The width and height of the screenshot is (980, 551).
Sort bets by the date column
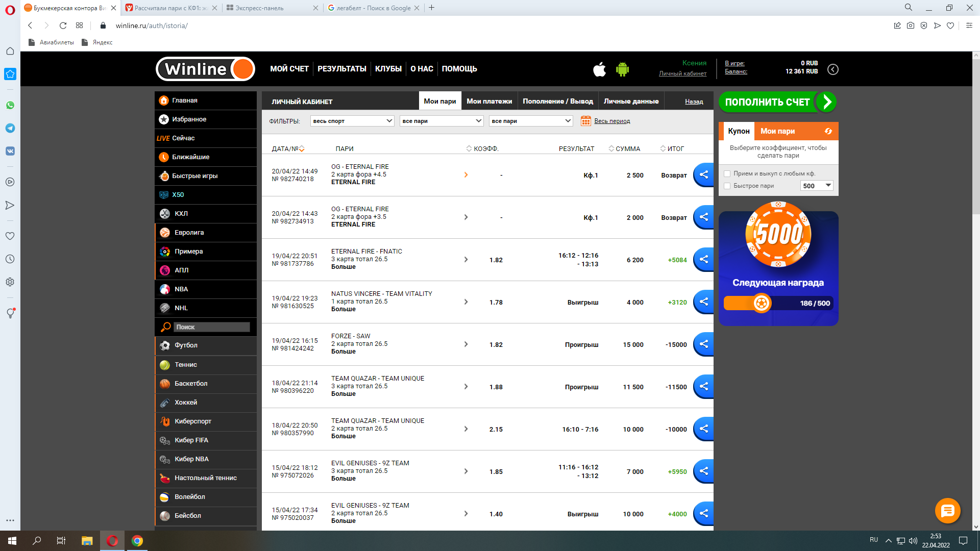tap(288, 149)
